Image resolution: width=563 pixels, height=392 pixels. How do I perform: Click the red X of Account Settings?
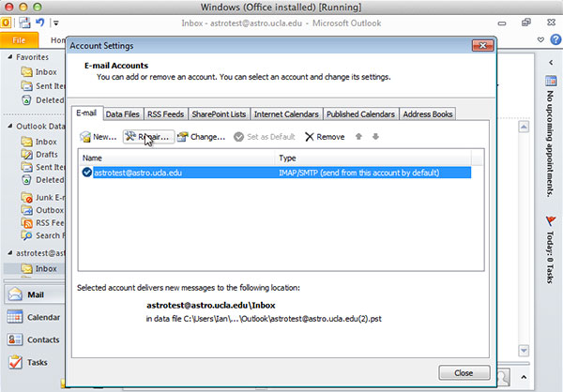click(482, 46)
